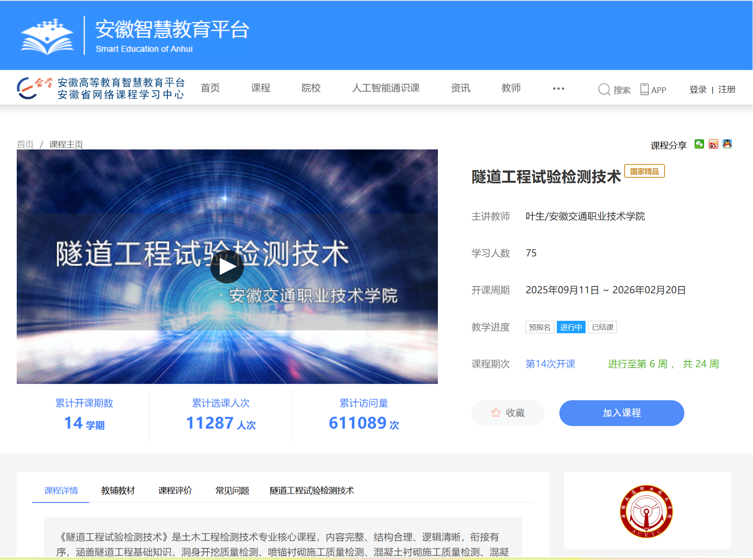Expand the ... more navigation menu
This screenshot has height=560, width=753.
(558, 88)
